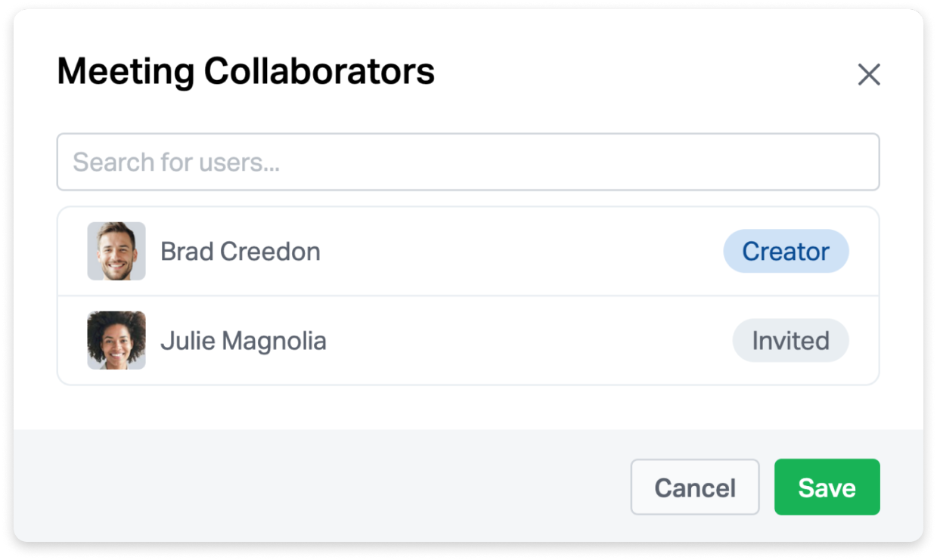Click the Julie Magnolia name label
The height and width of the screenshot is (560, 937).
(x=244, y=341)
